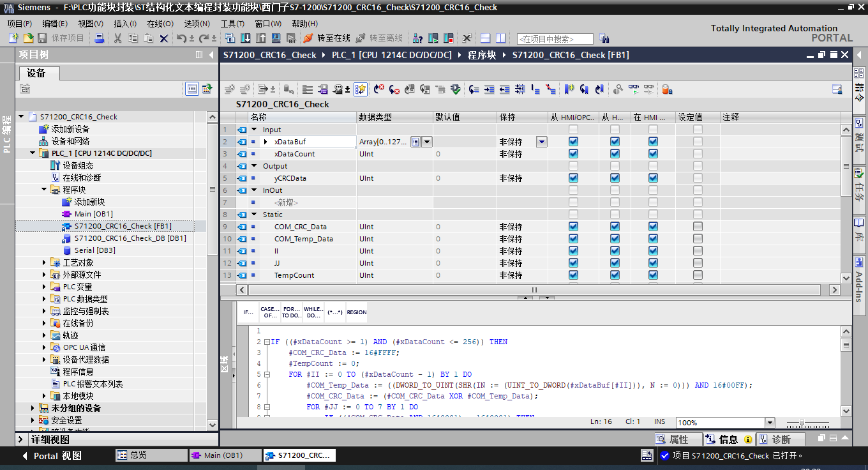Click the cut scissors icon
This screenshot has width=868, height=470.
pos(117,38)
